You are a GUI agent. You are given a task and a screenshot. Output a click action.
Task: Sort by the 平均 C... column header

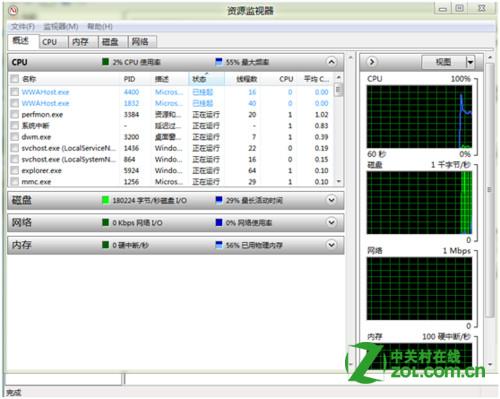tap(317, 79)
